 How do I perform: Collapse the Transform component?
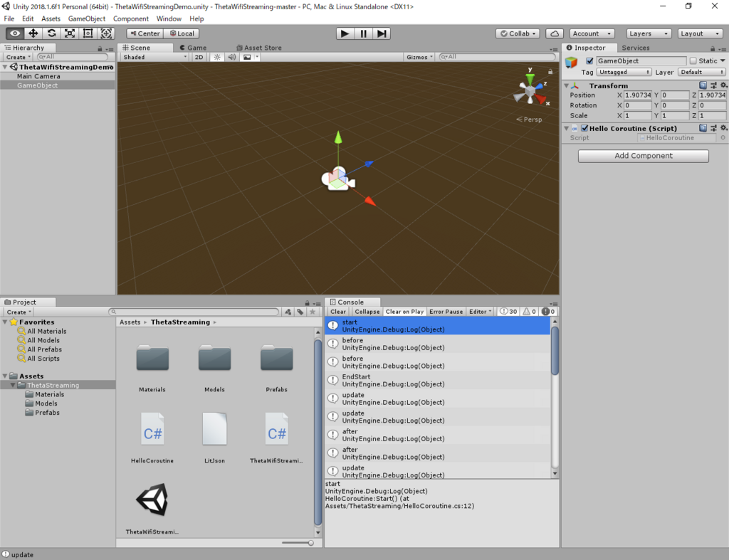[x=567, y=86]
